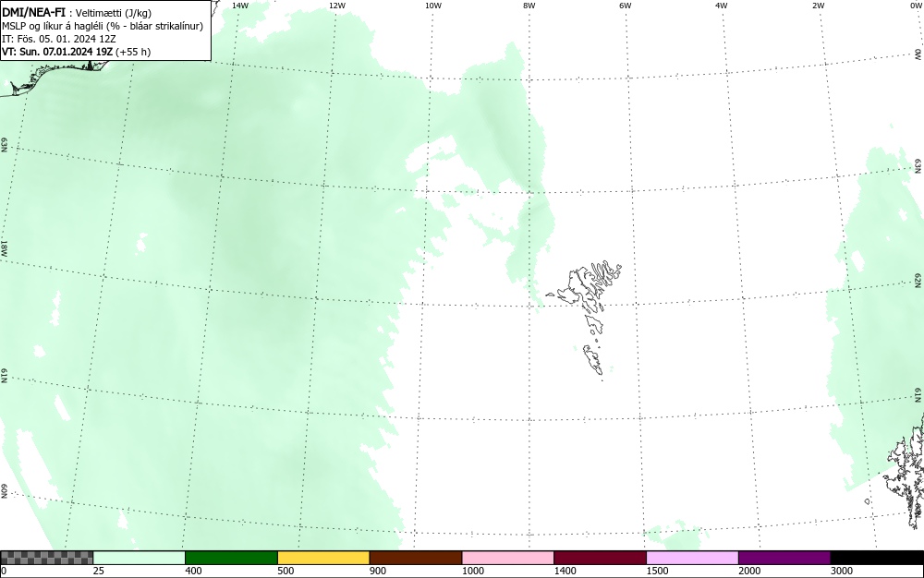Click the '8W' longitude label
This screenshot has width=924, height=578.
(x=529, y=6)
